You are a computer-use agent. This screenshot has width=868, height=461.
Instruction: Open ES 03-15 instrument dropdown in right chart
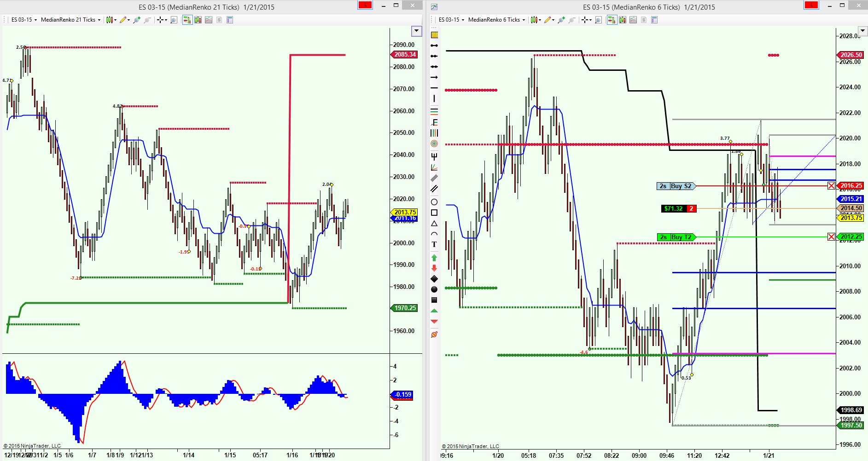pyautogui.click(x=451, y=20)
